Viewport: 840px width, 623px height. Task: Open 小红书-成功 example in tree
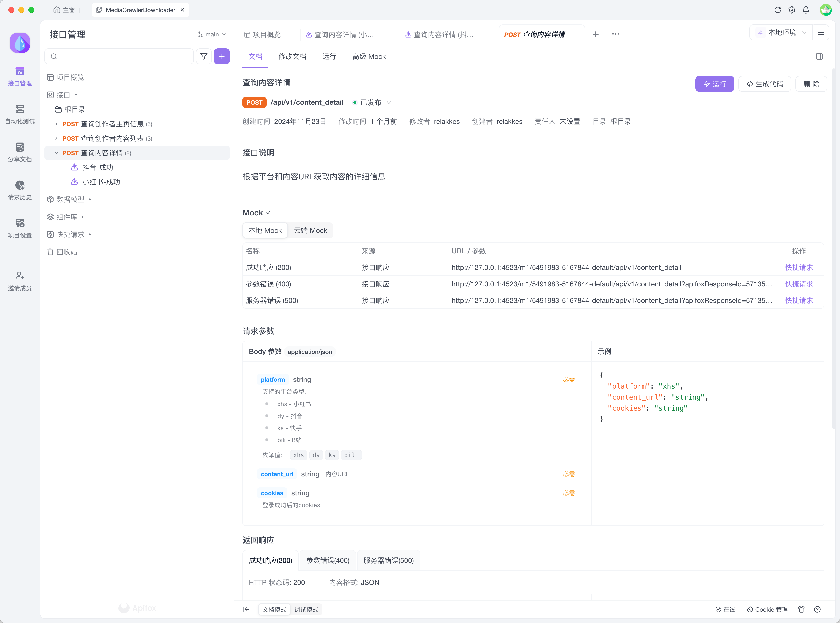pyautogui.click(x=101, y=182)
